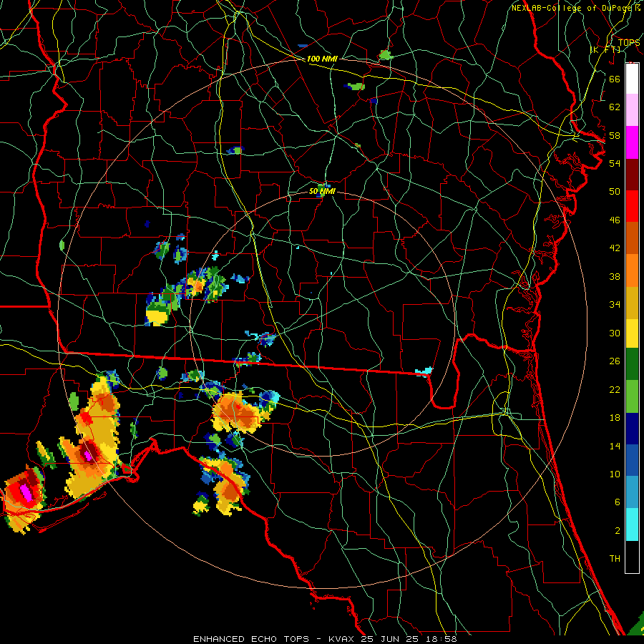Click the dark green segment of the color scale
The width and height of the screenshot is (644, 644).
(632, 364)
